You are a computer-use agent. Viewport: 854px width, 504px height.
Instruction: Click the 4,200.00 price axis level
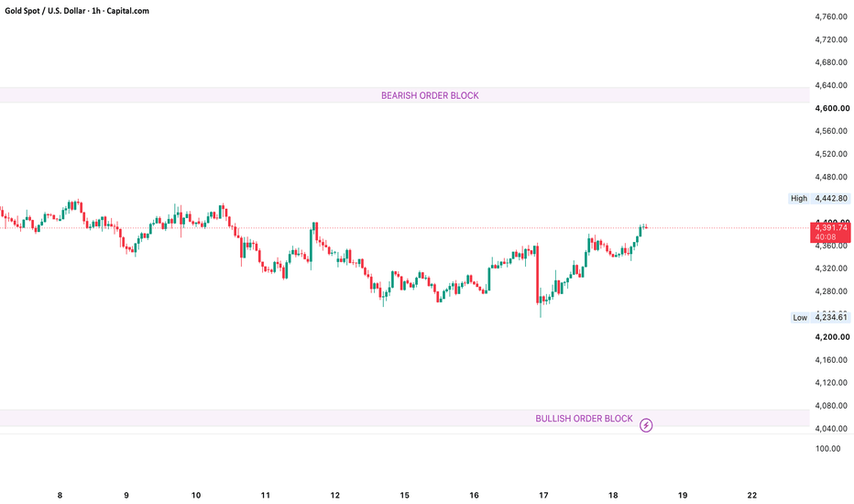832,337
